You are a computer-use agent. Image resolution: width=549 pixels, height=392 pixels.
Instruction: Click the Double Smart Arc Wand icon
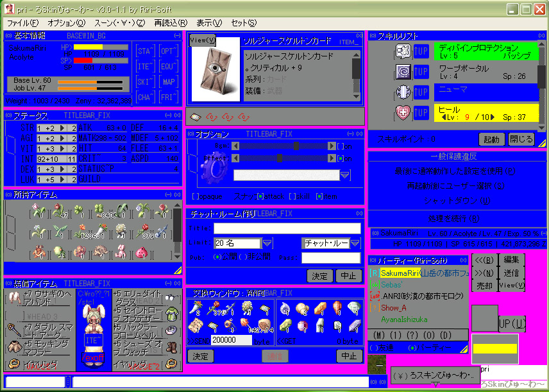coord(13,330)
